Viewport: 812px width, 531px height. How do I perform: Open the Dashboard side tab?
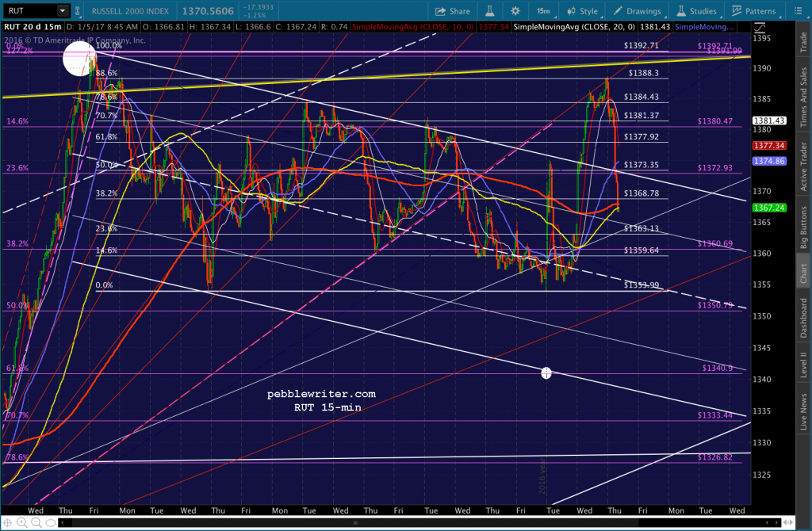(x=803, y=319)
